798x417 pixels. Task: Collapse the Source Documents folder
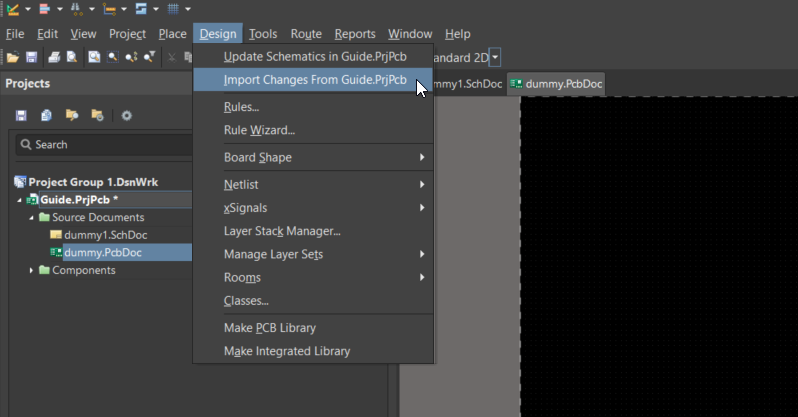tap(31, 217)
